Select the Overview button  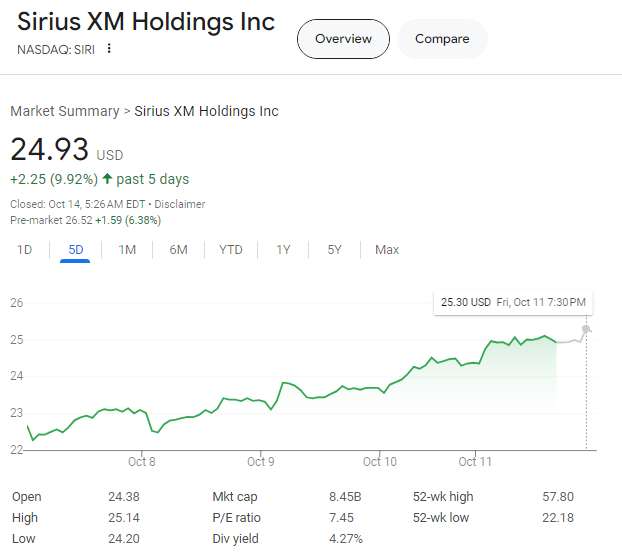click(x=343, y=39)
